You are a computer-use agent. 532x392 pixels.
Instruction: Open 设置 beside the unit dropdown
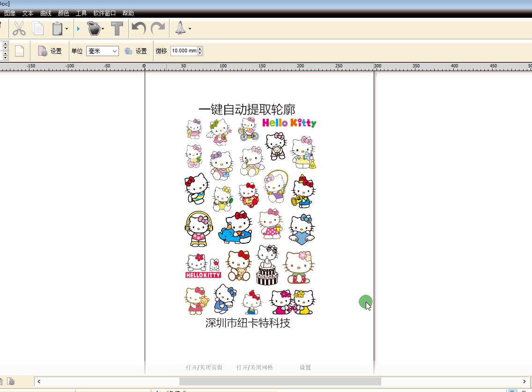(136, 51)
